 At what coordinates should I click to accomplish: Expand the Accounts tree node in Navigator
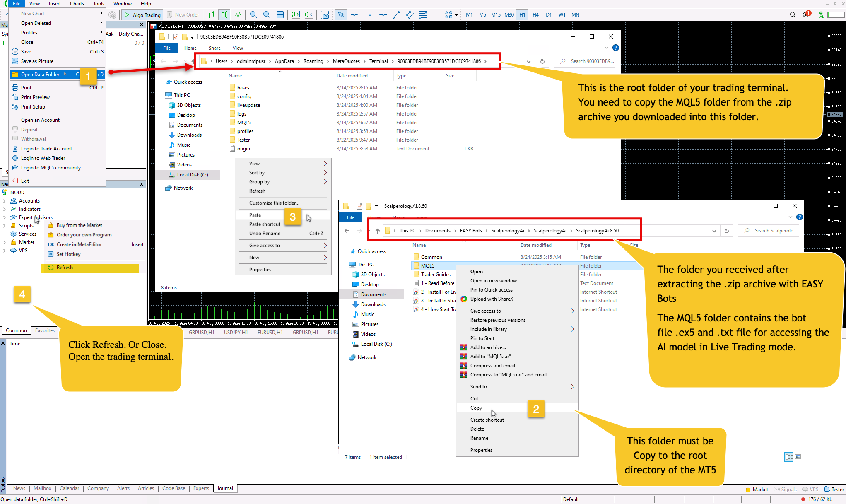pos(4,201)
